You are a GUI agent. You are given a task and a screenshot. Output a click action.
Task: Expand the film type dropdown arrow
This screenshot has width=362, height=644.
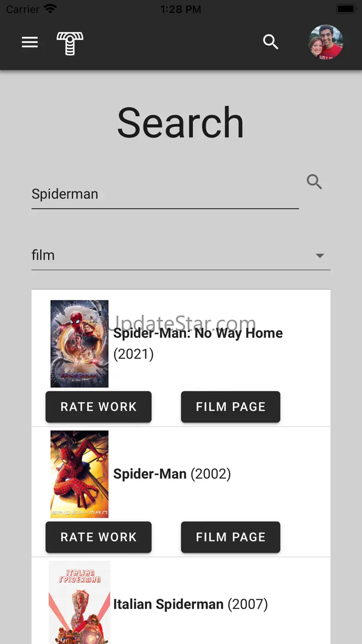pyautogui.click(x=320, y=255)
